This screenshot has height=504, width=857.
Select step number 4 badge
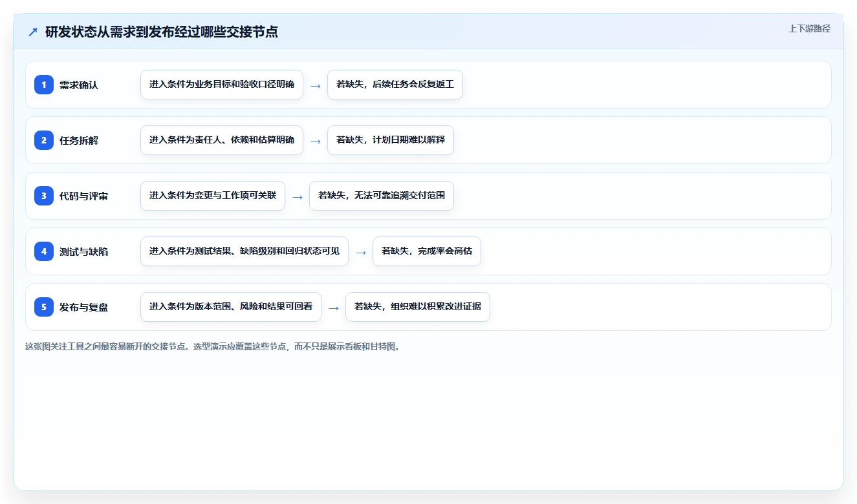(44, 251)
